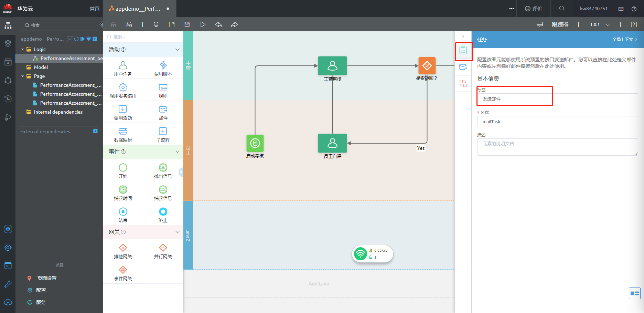Viewport: 644px width, 313px height.
Task: Open 页面设置 in settings
Action: 47,278
